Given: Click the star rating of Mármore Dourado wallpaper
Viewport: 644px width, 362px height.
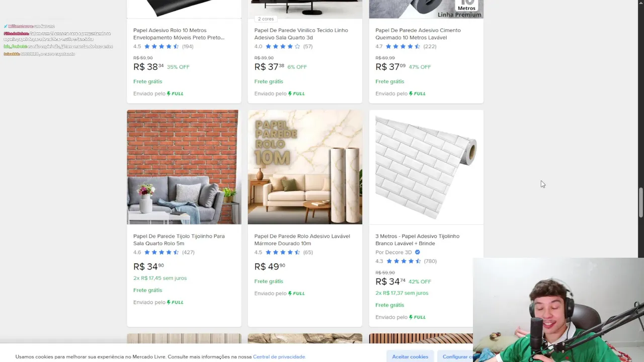Looking at the screenshot, I should pos(283,252).
